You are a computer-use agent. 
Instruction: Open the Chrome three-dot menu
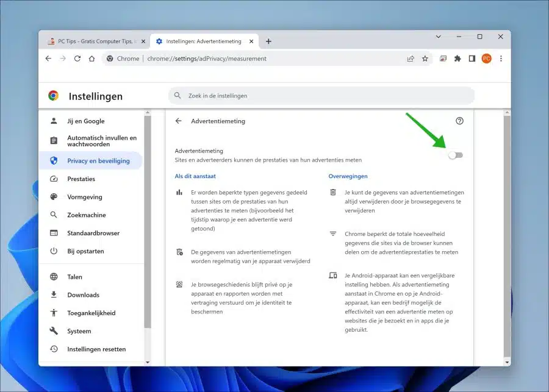501,59
